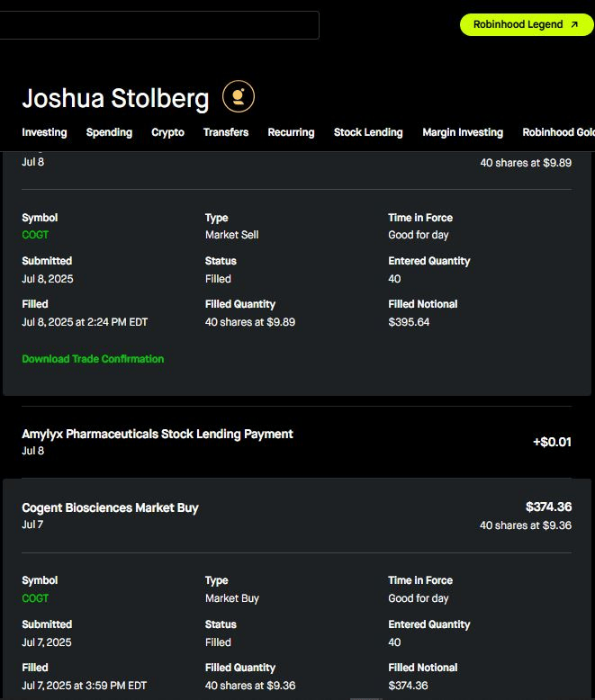Open Robinhood Legend
Viewport: 595px width, 700px height.
518,25
